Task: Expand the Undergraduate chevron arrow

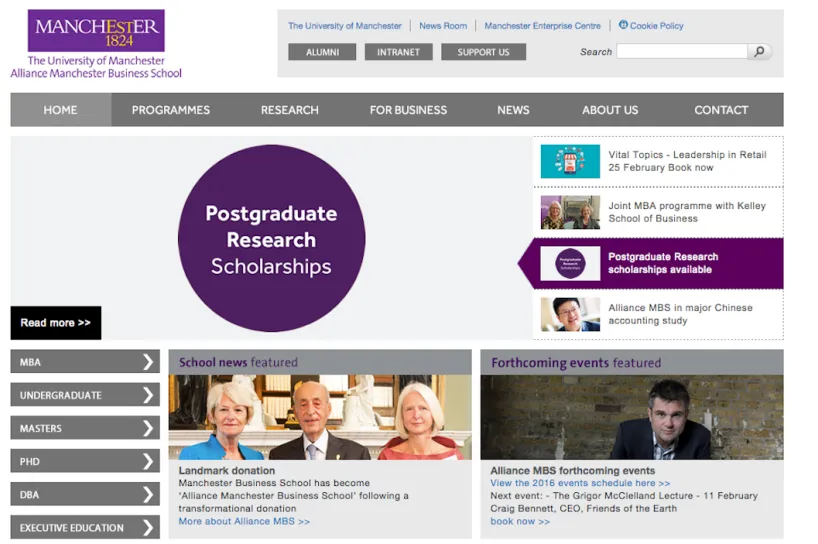Action: coord(148,395)
